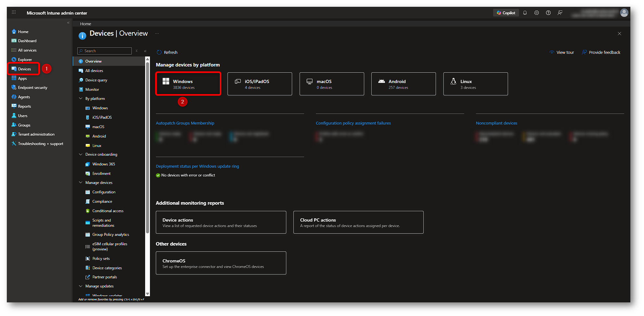Open Endpoint security in left navigation
Image resolution: width=644 pixels, height=316 pixels.
(32, 88)
